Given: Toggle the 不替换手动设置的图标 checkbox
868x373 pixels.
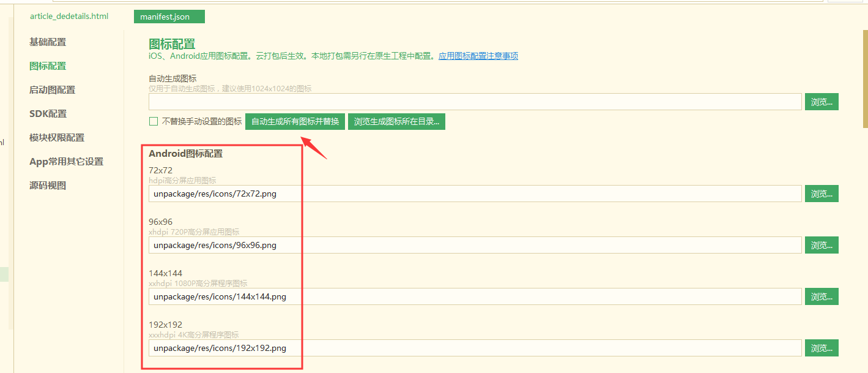Looking at the screenshot, I should point(154,121).
